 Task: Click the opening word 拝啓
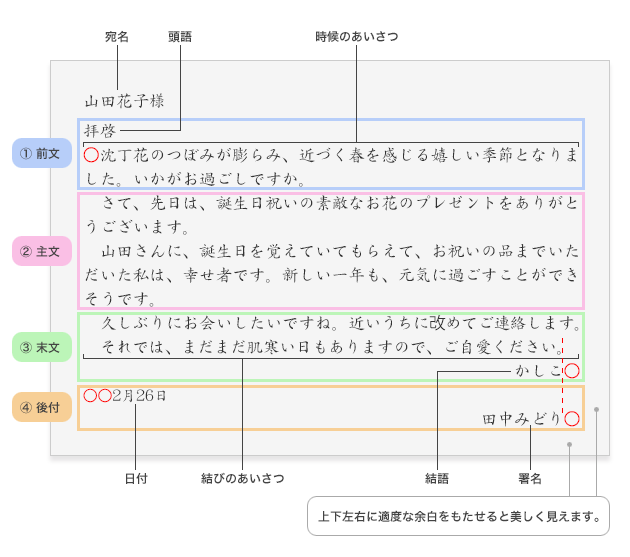[x=100, y=130]
